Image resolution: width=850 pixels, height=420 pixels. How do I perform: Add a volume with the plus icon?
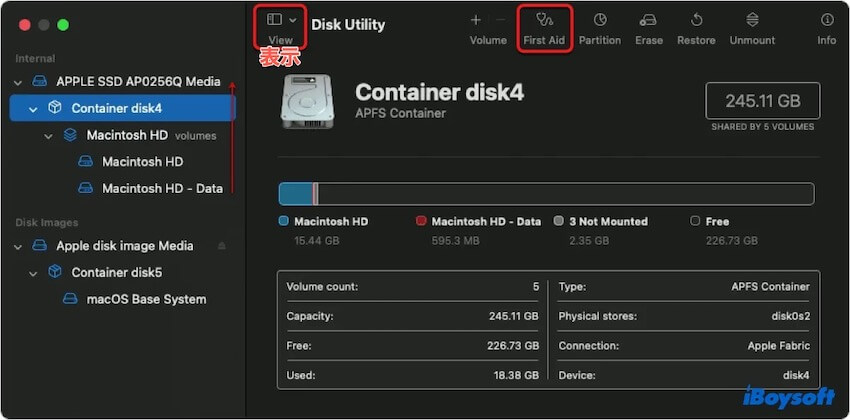pos(475,20)
